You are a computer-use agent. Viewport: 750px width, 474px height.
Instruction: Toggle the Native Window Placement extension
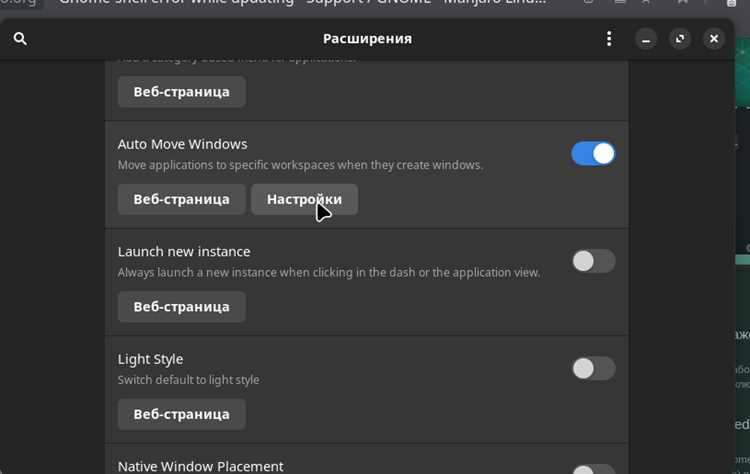coord(593,469)
